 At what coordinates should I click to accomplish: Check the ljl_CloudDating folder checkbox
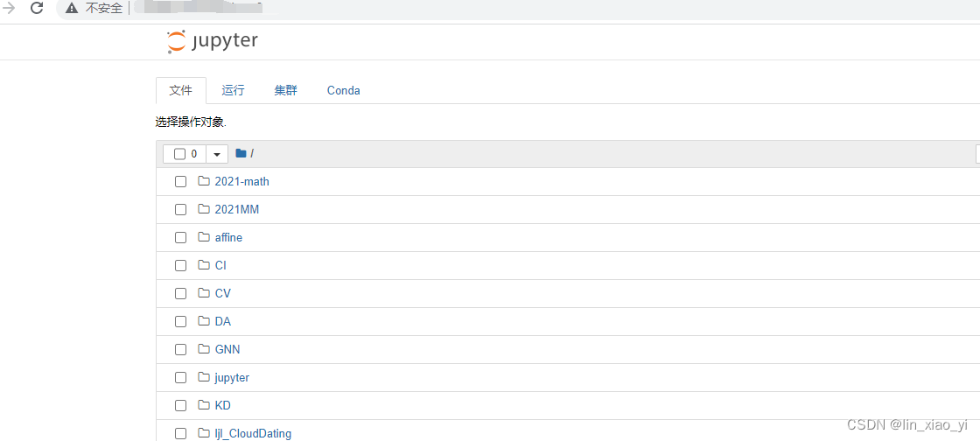click(x=180, y=433)
